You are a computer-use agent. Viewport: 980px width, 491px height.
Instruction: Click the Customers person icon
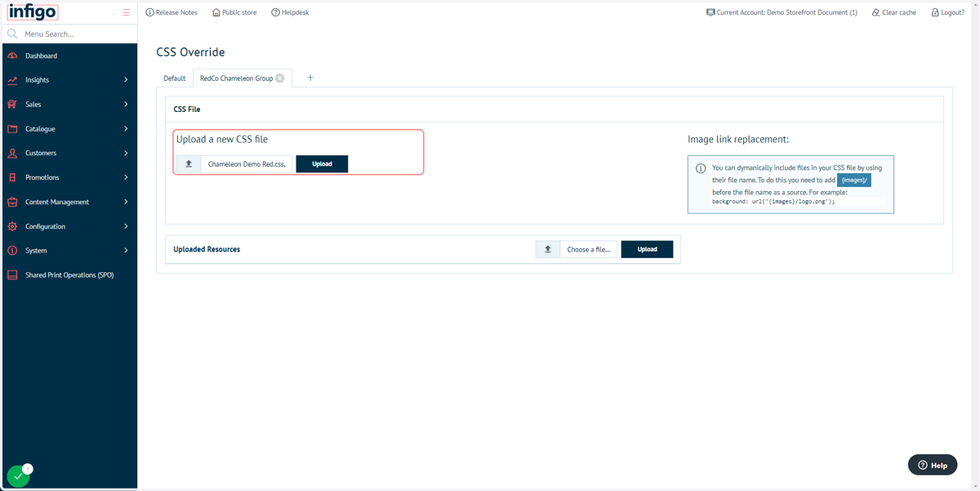[12, 153]
